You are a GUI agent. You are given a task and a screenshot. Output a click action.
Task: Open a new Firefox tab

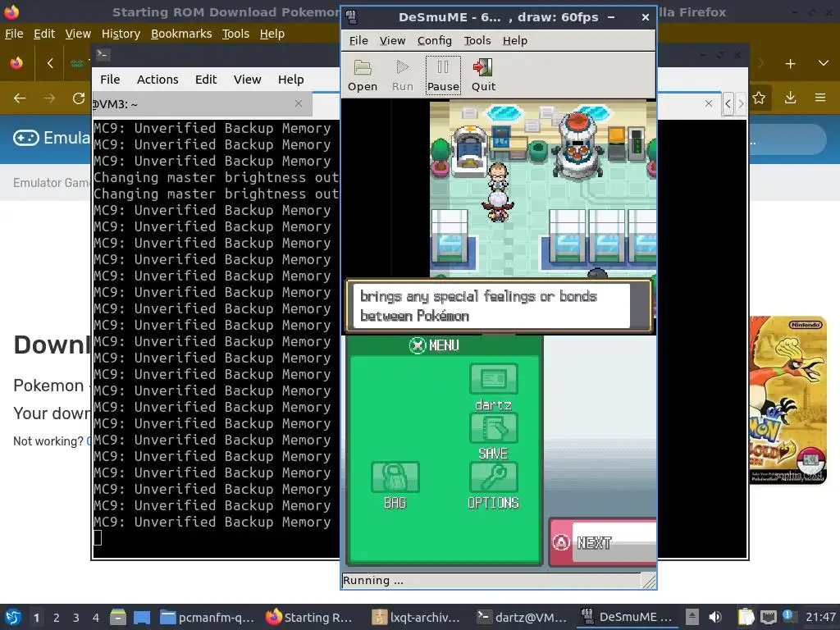(x=790, y=64)
